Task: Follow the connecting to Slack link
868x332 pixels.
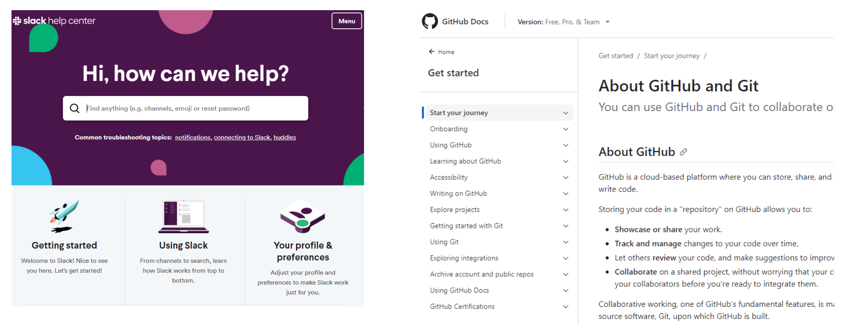Action: point(242,138)
